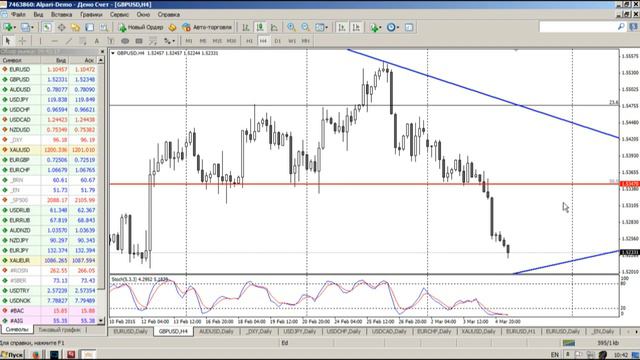This screenshot has height=360, width=640.
Task: Toggle the Auto Scroll chart icon
Action: point(342,27)
